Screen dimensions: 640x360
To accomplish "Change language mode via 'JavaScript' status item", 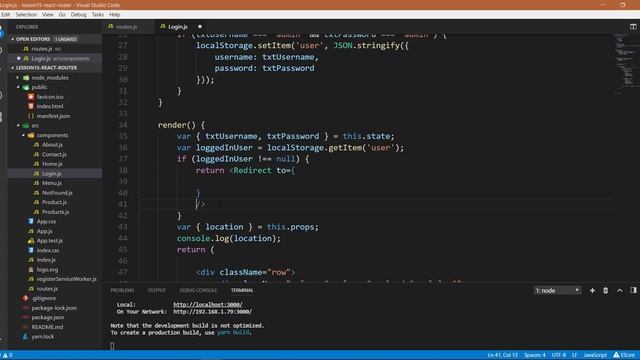I will (x=595, y=355).
